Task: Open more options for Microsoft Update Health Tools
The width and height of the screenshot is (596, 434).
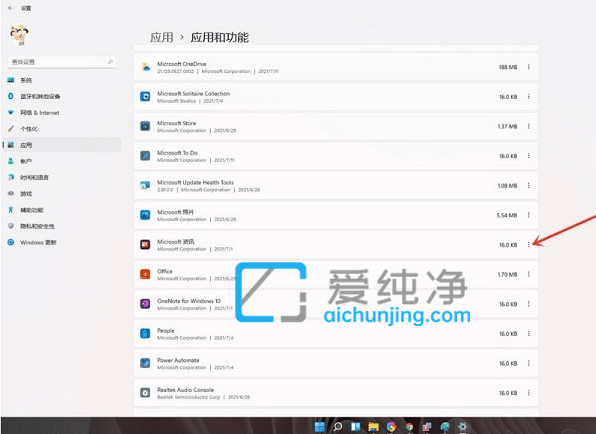Action: click(529, 185)
